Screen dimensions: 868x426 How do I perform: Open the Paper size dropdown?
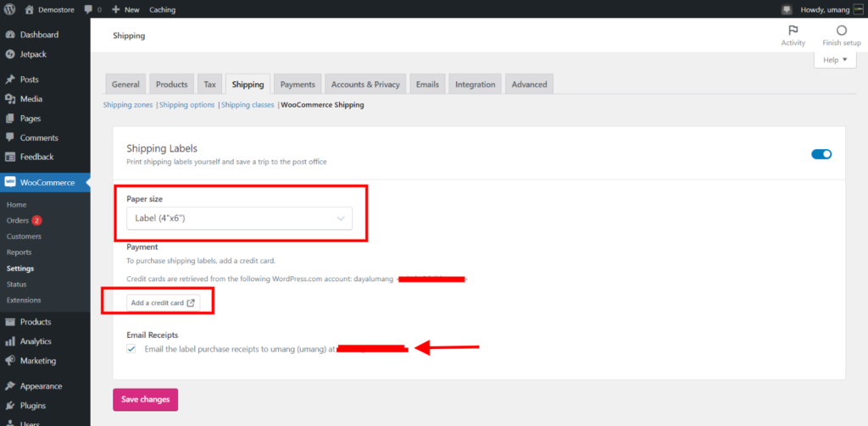[239, 219]
